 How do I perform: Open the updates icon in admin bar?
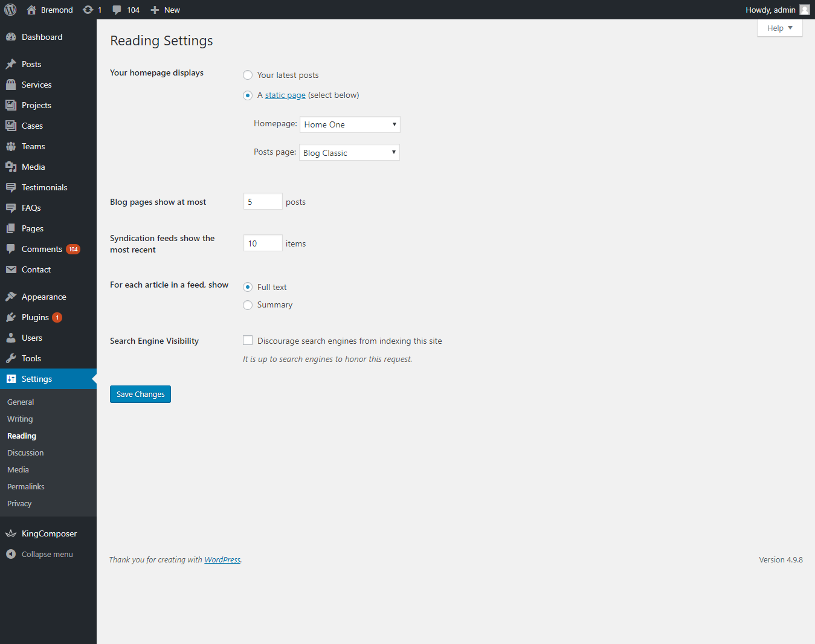pos(88,10)
